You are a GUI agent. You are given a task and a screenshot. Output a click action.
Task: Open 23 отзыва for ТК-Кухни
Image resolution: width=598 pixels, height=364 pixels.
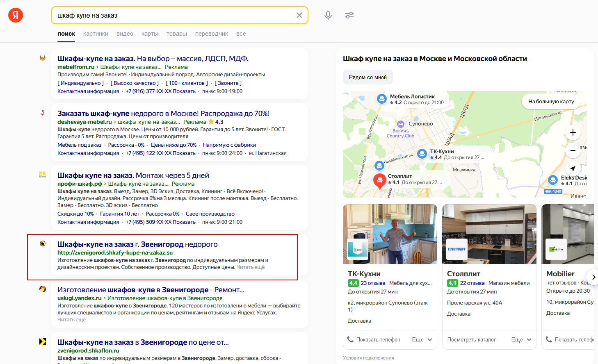tap(373, 283)
